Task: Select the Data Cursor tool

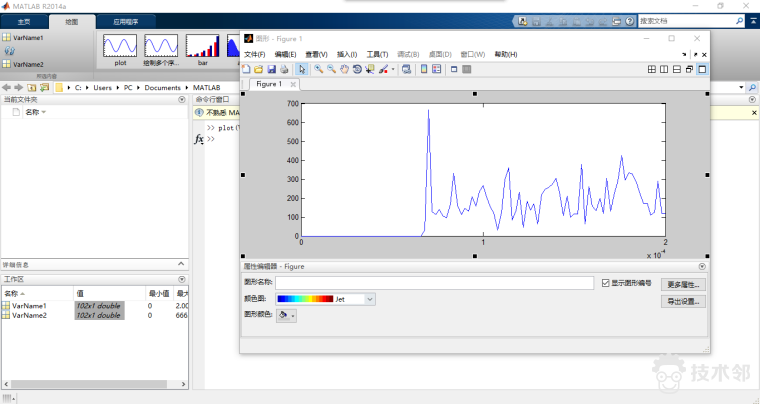Action: (370, 69)
